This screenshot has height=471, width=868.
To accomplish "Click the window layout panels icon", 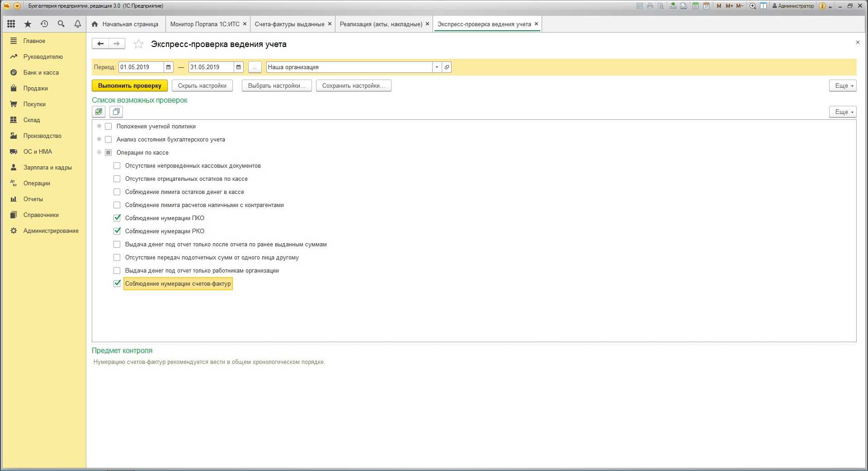I will pos(763,6).
